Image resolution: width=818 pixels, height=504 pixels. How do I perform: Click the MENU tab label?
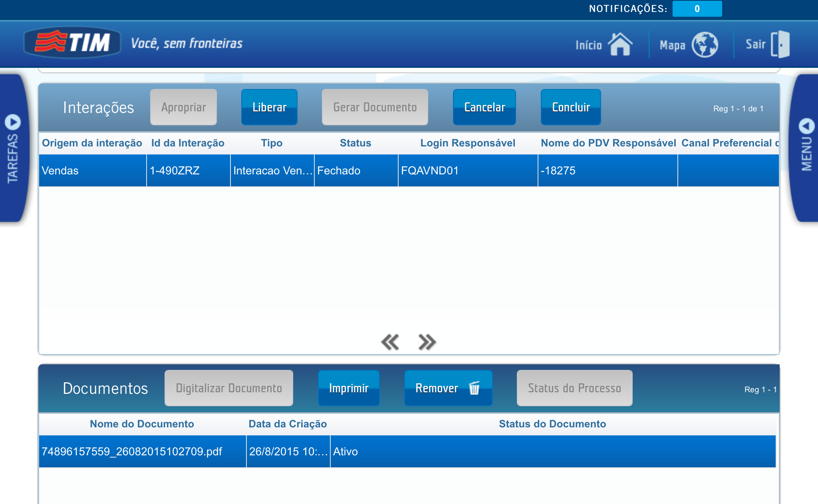tap(806, 154)
